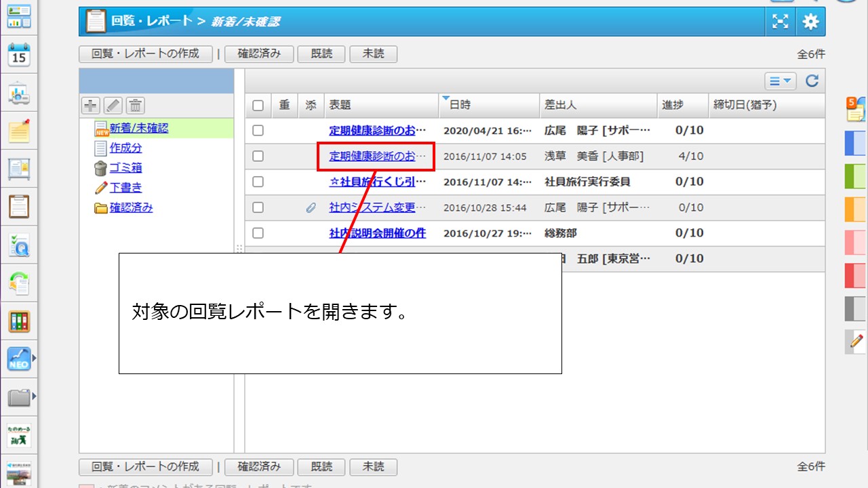Mark as unread with top 未読 button

(373, 54)
